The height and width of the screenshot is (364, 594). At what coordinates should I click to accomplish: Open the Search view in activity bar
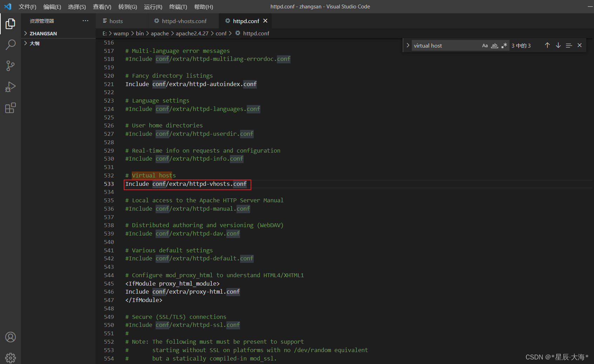pyautogui.click(x=11, y=45)
